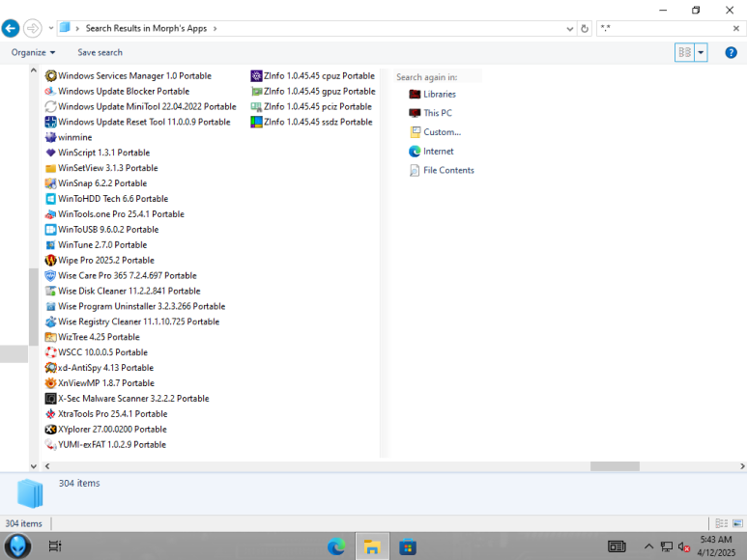The width and height of the screenshot is (747, 560).
Task: Click the YUMI-exFAT 1.0.2.9 Portable icon
Action: (50, 445)
